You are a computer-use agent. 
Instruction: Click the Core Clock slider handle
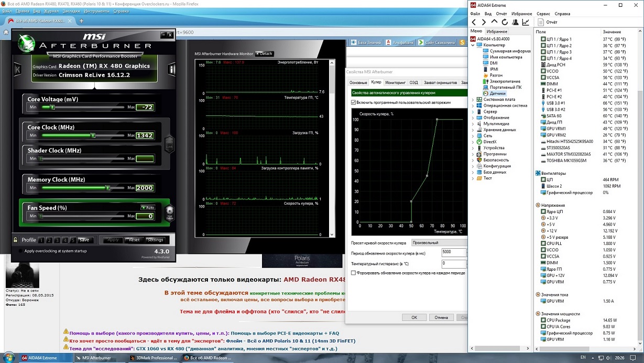tap(93, 135)
